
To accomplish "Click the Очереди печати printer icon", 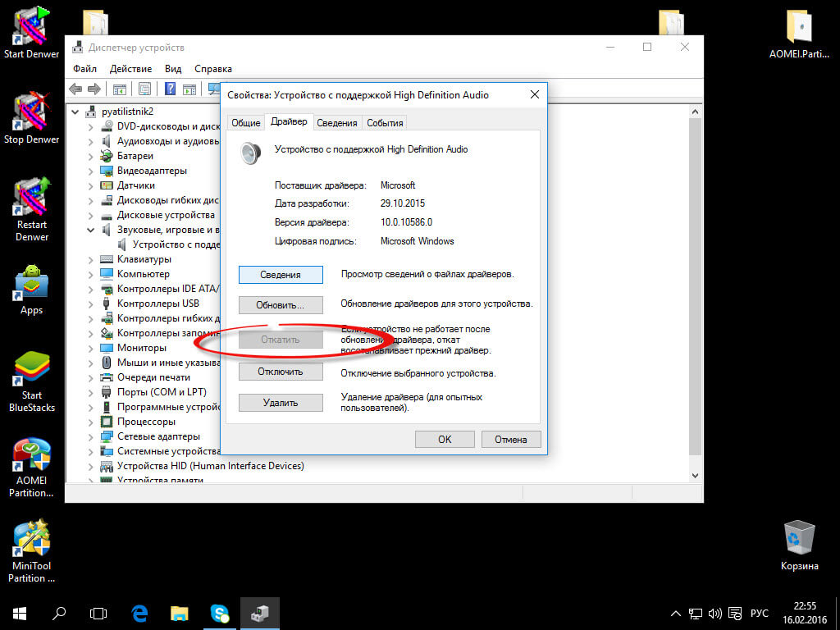I will 106,377.
